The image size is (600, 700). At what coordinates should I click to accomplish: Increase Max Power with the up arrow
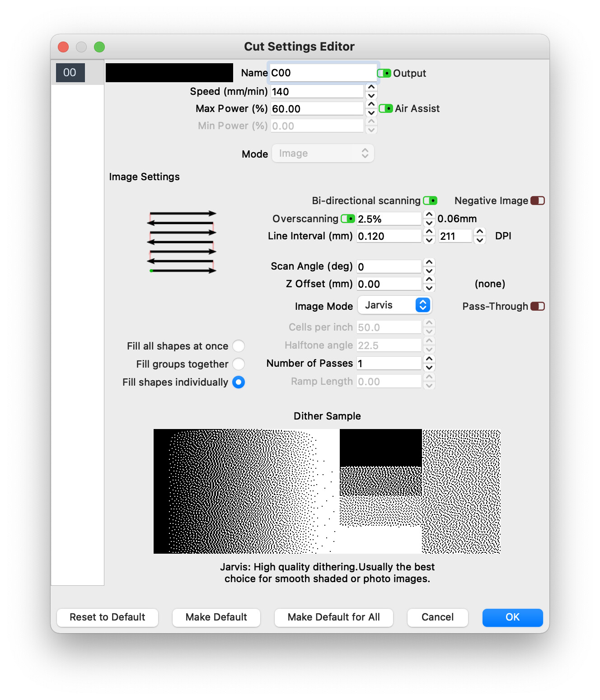point(371,104)
